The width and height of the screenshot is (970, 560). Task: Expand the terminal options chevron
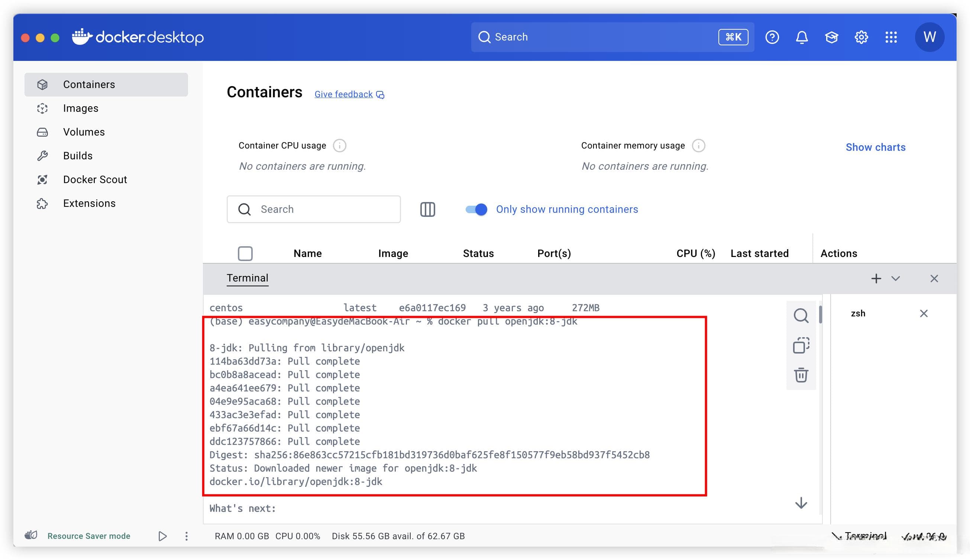(x=895, y=278)
